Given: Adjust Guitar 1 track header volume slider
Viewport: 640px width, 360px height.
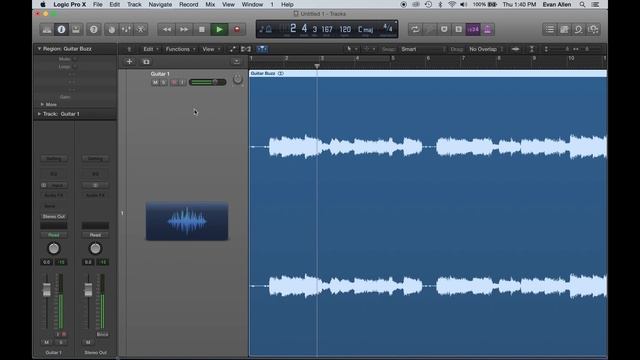Looking at the screenshot, I should click(208, 82).
